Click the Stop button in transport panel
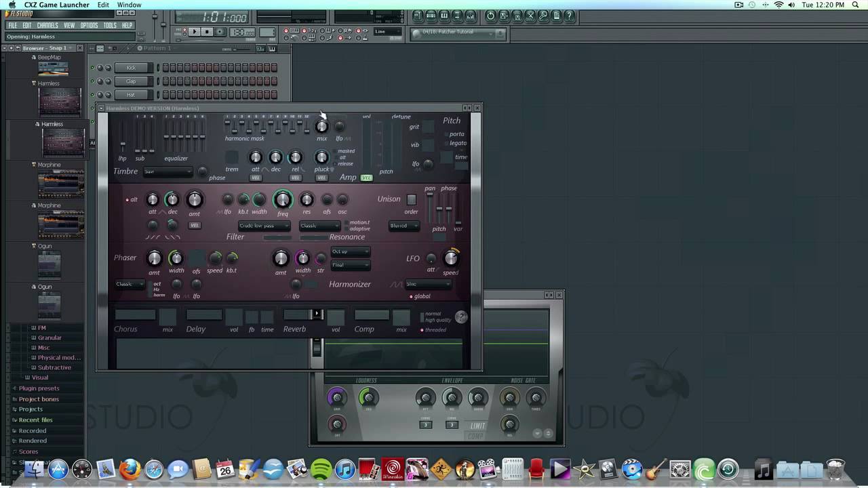 pyautogui.click(x=207, y=32)
